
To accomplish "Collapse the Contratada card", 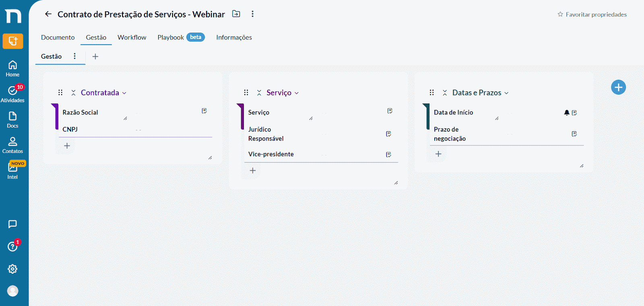I will (73, 93).
